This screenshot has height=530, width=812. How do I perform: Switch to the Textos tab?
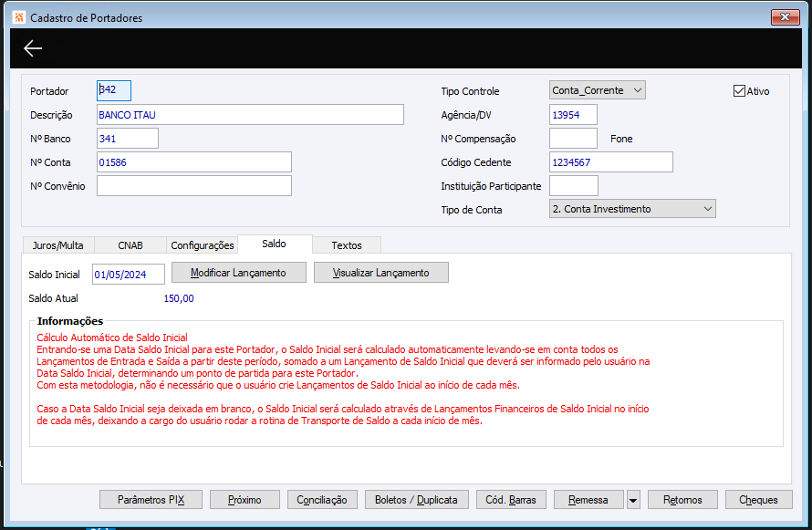pyautogui.click(x=347, y=245)
